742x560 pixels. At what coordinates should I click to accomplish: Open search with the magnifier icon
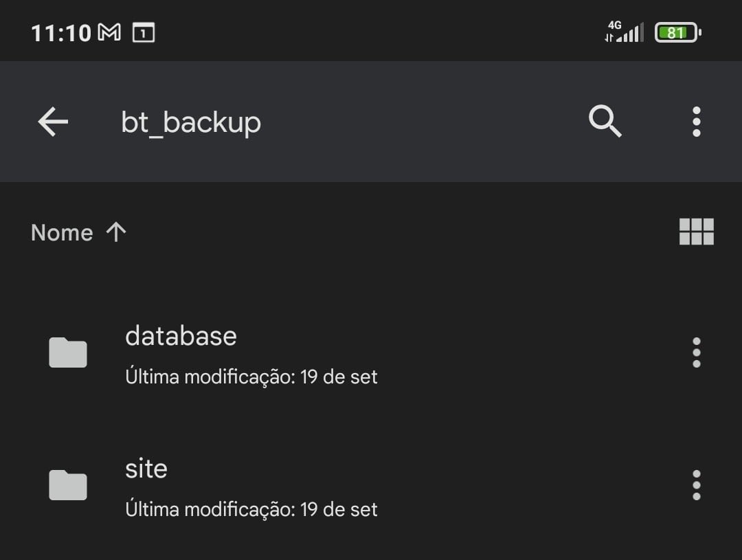point(605,122)
